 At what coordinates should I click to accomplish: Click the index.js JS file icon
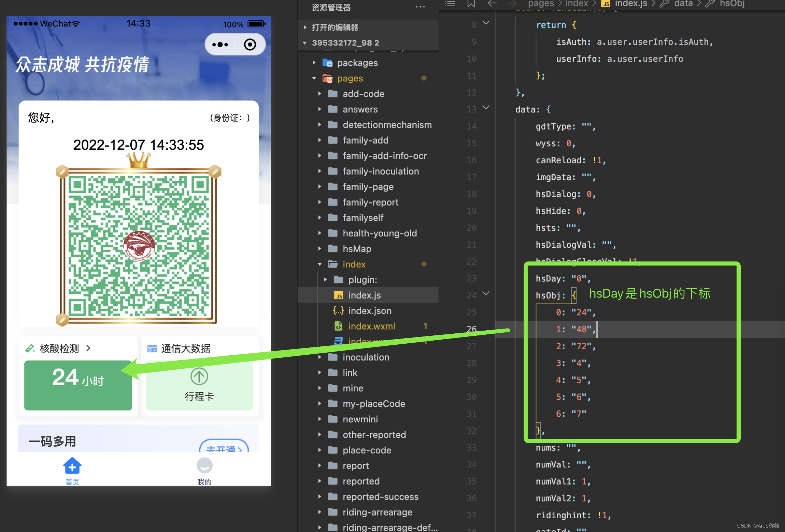click(339, 295)
